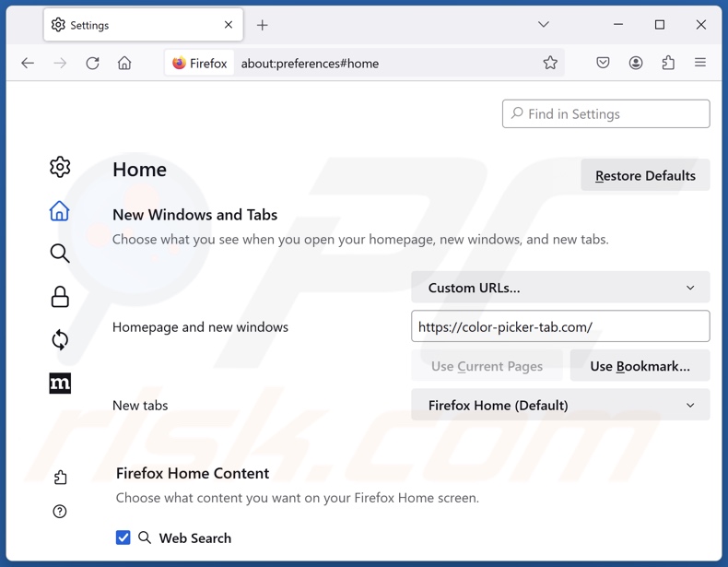The width and height of the screenshot is (728, 567).
Task: Bookmark this page with star icon
Action: pos(550,64)
